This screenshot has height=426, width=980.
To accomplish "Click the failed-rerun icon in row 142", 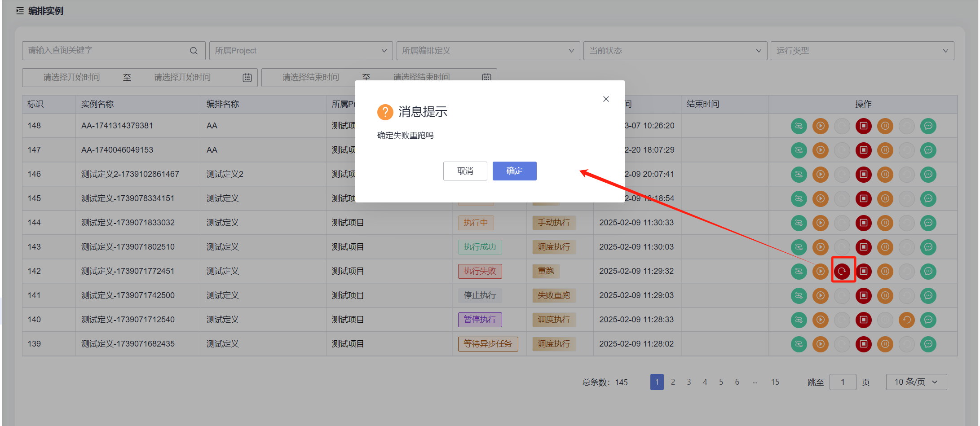I will [842, 271].
